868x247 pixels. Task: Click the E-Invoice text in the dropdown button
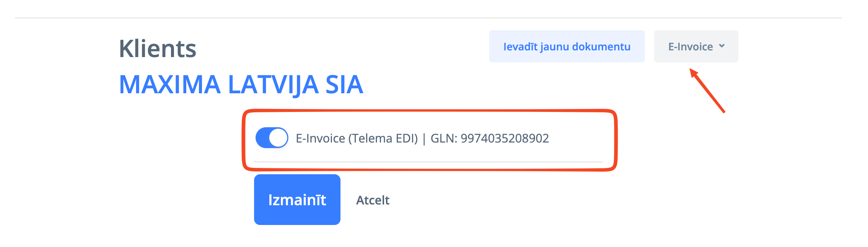point(690,47)
